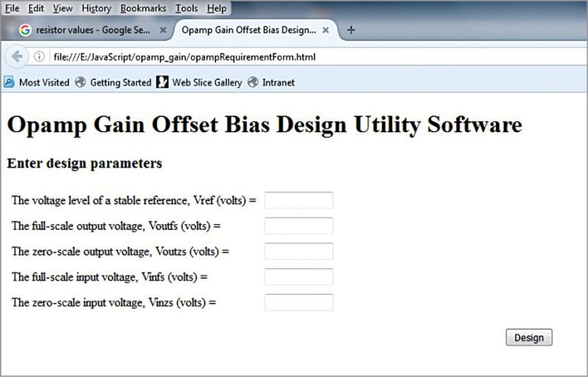588x377 pixels.
Task: Switch to resistor values Google Search tab
Action: tap(85, 30)
